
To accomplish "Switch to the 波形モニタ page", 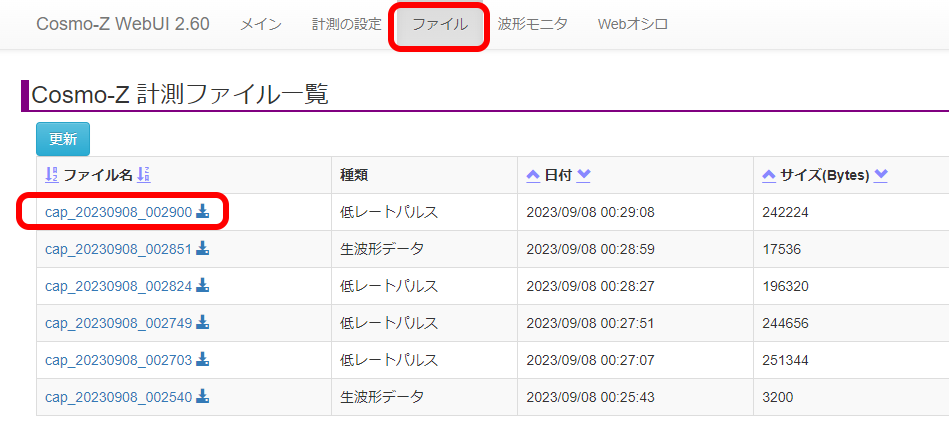I will point(532,24).
